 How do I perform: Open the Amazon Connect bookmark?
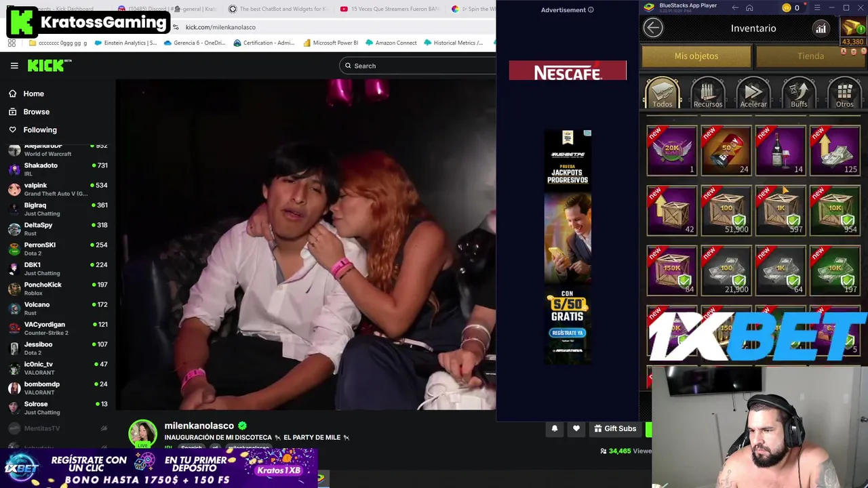click(391, 43)
